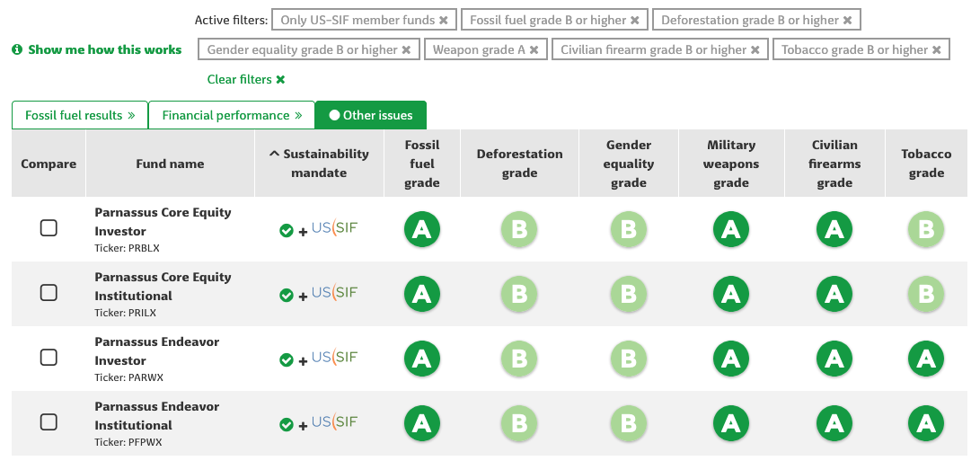Image resolution: width=980 pixels, height=461 pixels.
Task: Click deforestation grade B badge for PRILX
Action: 519,294
